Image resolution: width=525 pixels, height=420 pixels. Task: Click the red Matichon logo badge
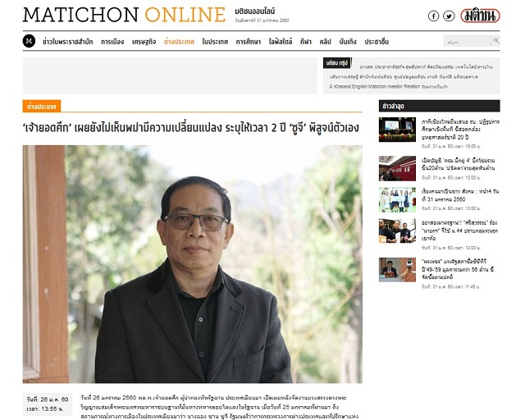[480, 16]
